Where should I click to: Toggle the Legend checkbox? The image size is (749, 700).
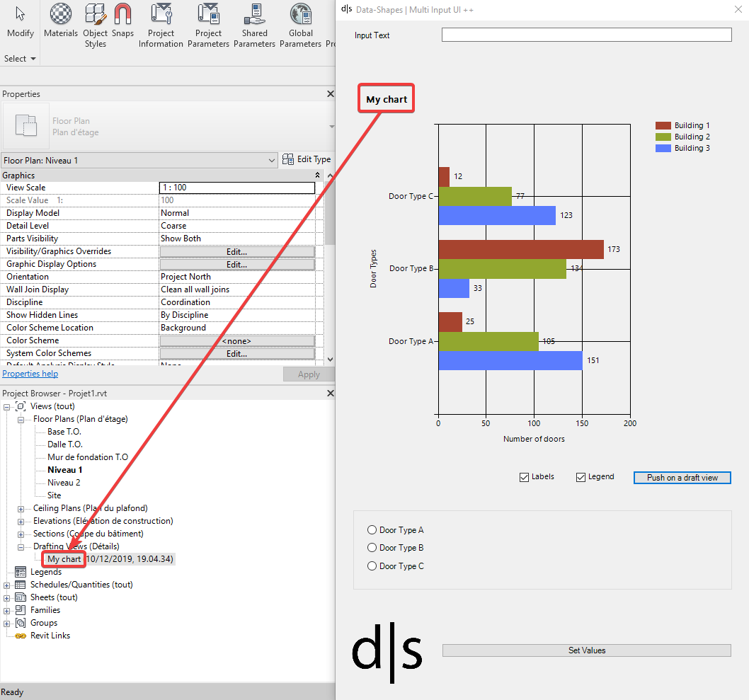click(x=581, y=478)
